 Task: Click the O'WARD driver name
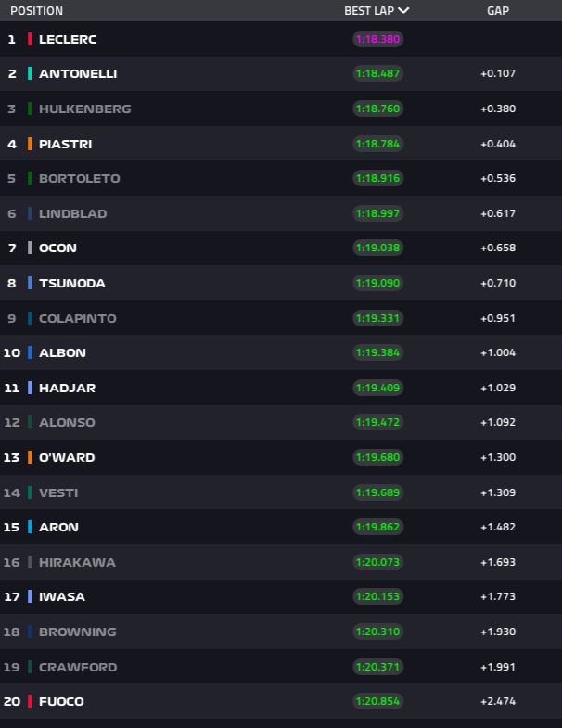pyautogui.click(x=67, y=457)
